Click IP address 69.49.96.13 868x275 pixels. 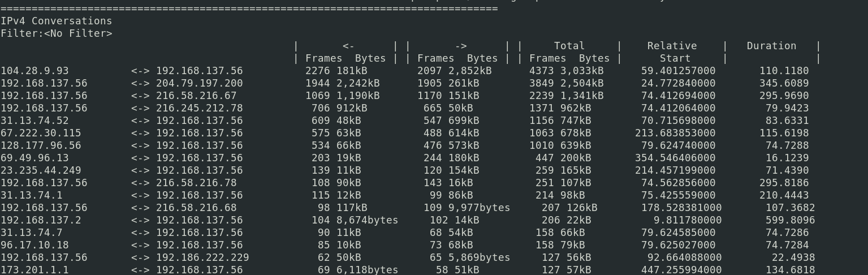tap(34, 158)
